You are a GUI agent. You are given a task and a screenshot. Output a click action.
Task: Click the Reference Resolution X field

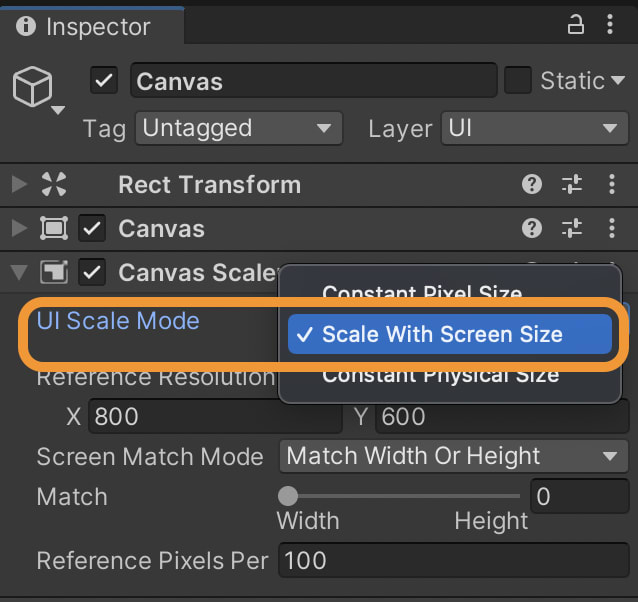click(x=215, y=416)
